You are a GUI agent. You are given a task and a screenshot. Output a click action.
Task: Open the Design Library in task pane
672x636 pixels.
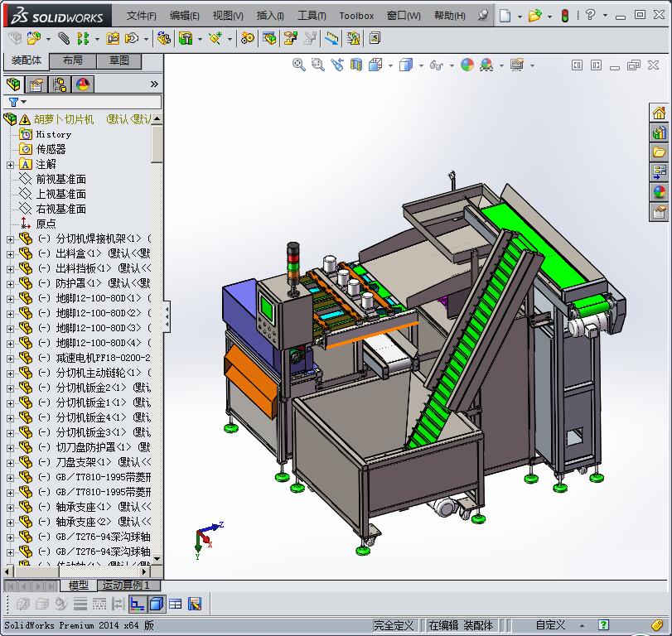click(x=660, y=132)
